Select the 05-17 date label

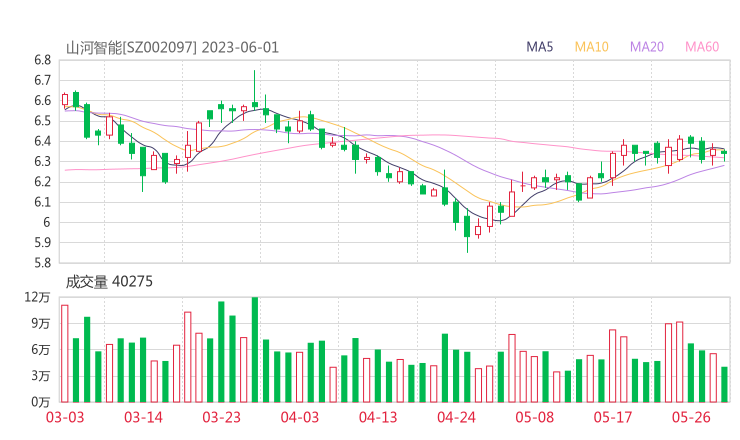tap(613, 417)
